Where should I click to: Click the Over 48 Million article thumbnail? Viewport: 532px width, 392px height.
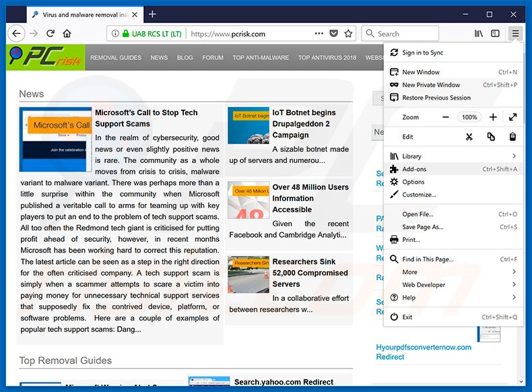pyautogui.click(x=248, y=200)
